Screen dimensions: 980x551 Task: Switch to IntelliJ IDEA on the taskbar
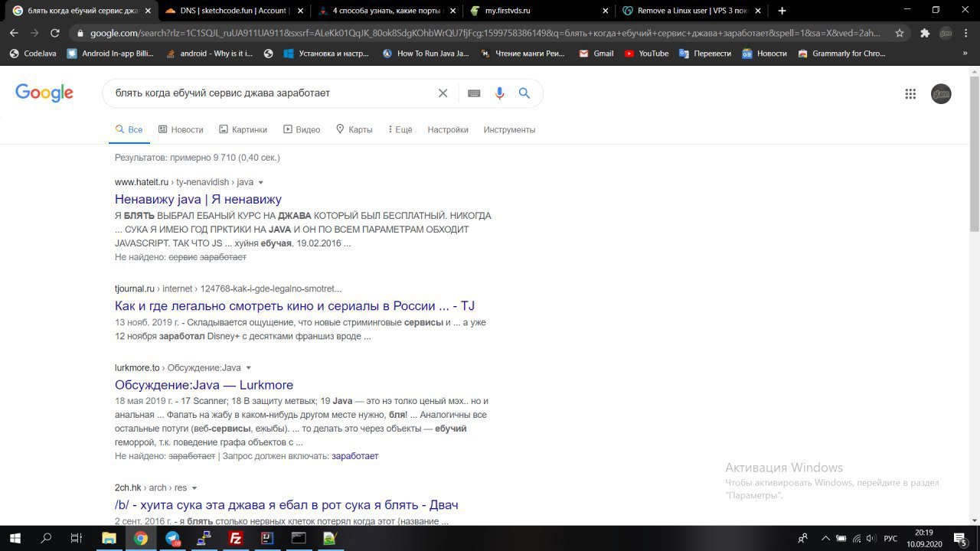point(266,538)
